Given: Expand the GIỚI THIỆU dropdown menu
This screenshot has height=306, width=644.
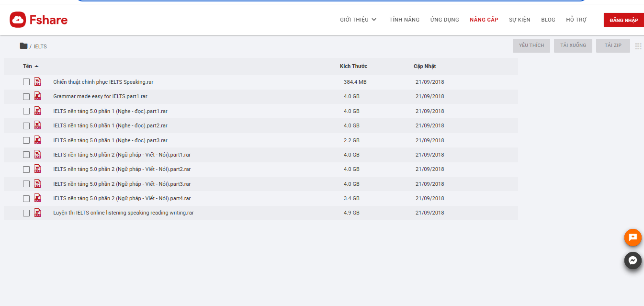Looking at the screenshot, I should click(358, 20).
